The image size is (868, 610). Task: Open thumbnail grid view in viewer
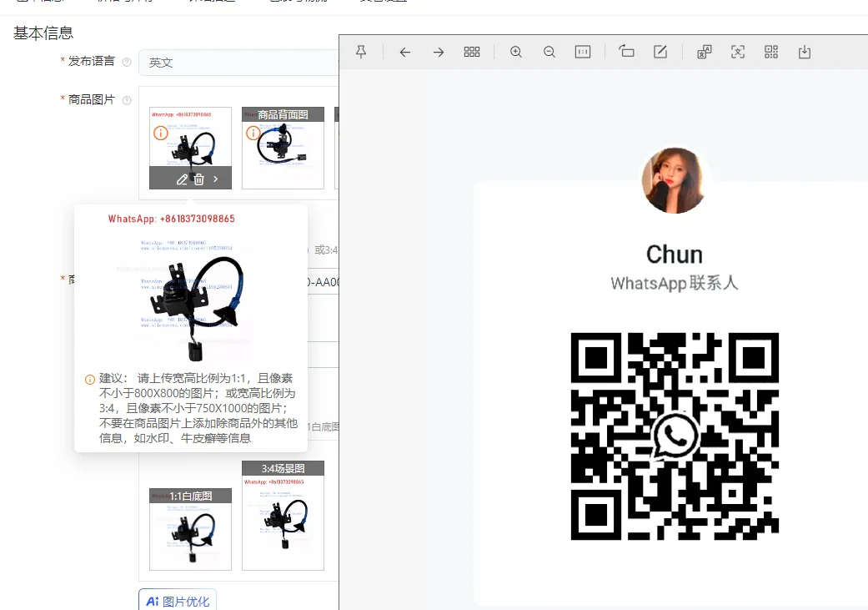(472, 52)
